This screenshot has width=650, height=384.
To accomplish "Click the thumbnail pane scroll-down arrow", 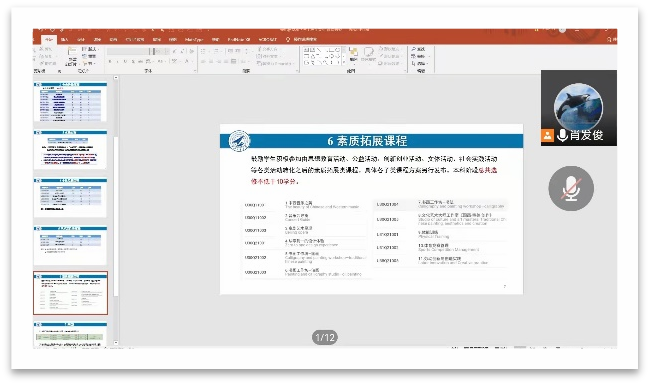I will pyautogui.click(x=116, y=343).
